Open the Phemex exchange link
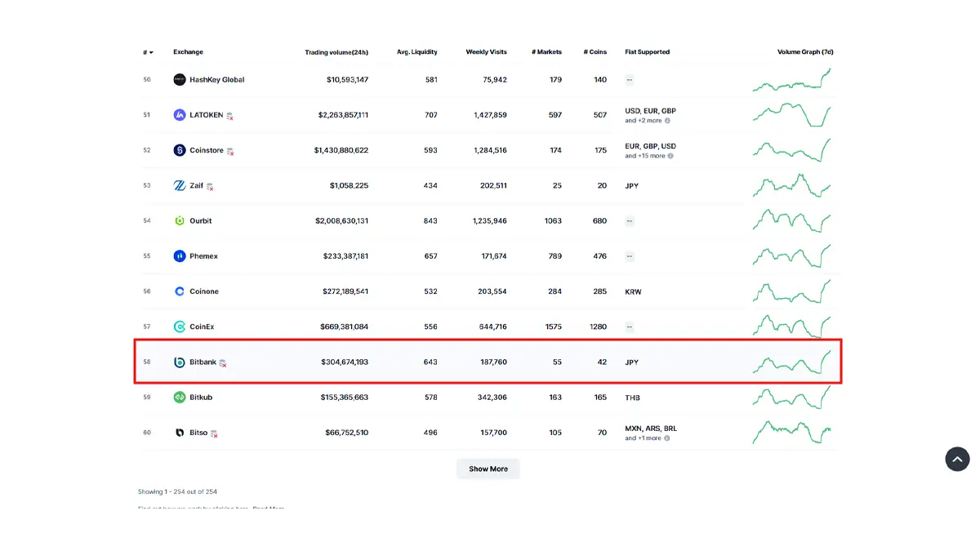The width and height of the screenshot is (980, 551). click(x=203, y=256)
